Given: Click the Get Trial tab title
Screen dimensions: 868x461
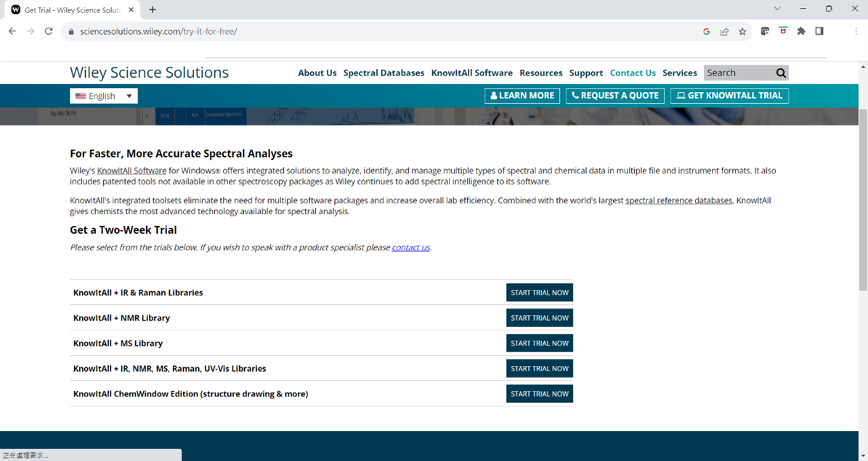Looking at the screenshot, I should pos(72,10).
